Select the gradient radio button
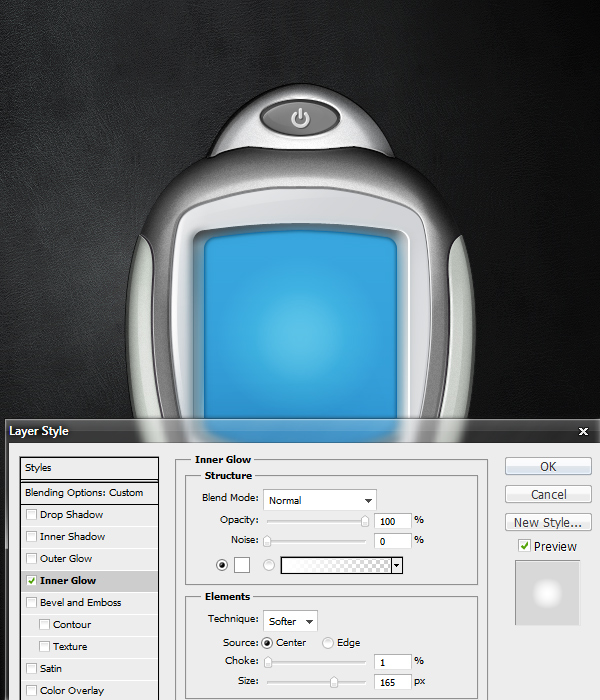600x700 pixels. 269,565
